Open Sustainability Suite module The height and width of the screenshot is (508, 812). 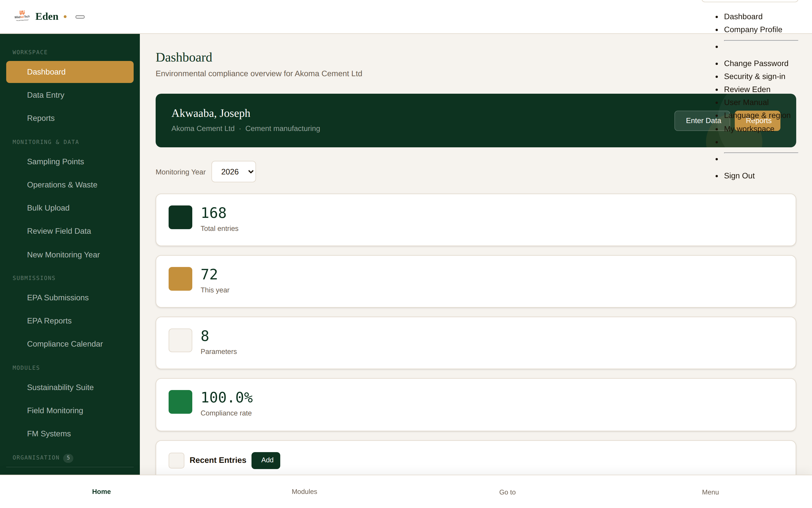70,387
